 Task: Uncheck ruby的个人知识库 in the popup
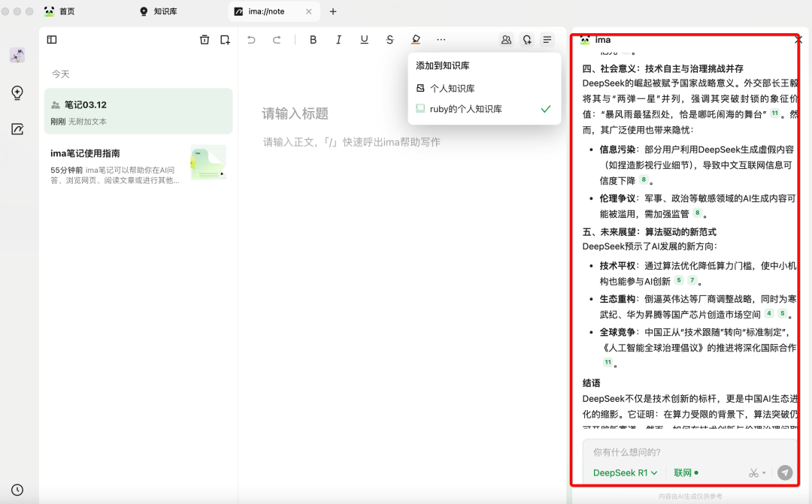[484, 109]
